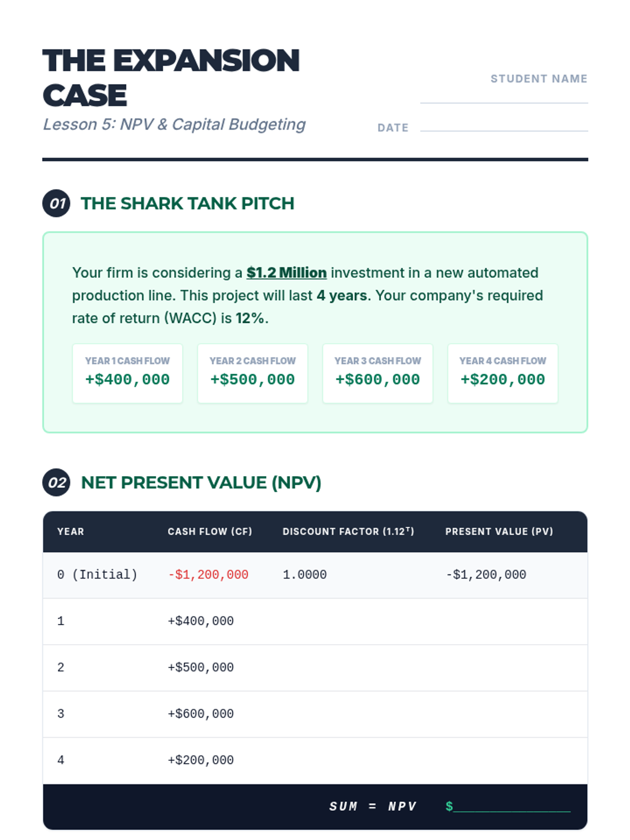The image size is (630, 840).
Task: Click the 1.0000 discount factor cell
Action: pyautogui.click(x=304, y=575)
